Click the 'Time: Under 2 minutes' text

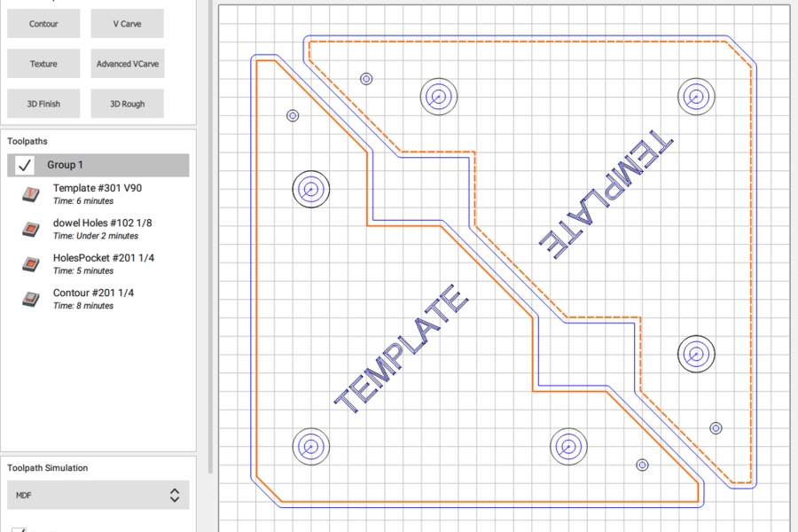pos(96,236)
